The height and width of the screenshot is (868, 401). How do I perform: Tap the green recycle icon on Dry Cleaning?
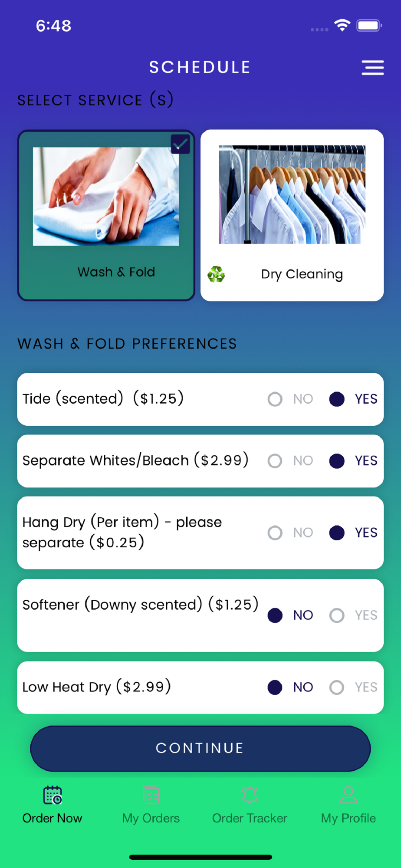(x=216, y=274)
